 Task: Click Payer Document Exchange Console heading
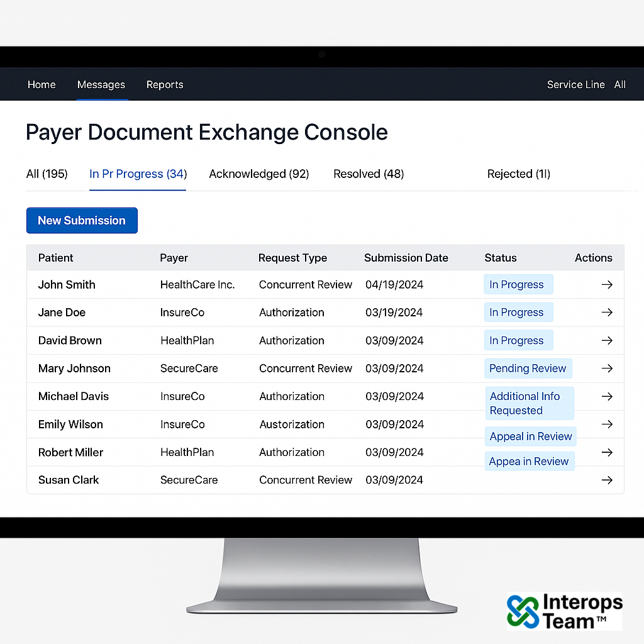(206, 132)
